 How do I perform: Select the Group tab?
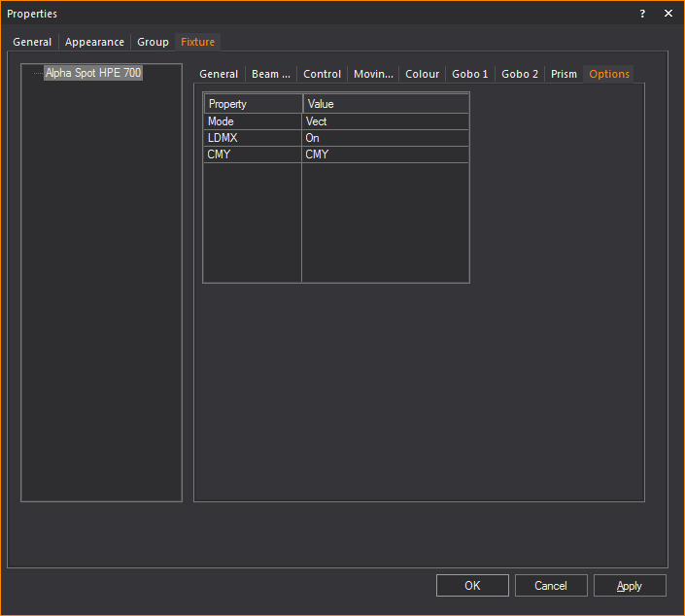click(x=153, y=43)
